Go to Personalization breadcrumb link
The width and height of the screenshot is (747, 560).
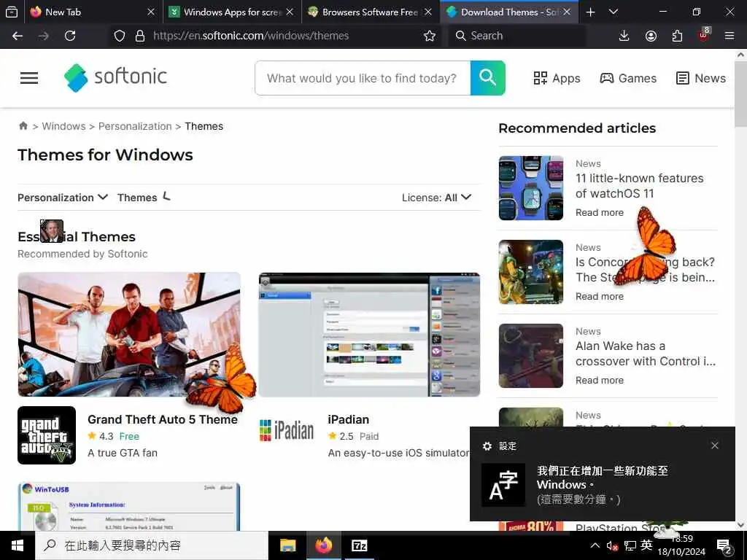(135, 126)
